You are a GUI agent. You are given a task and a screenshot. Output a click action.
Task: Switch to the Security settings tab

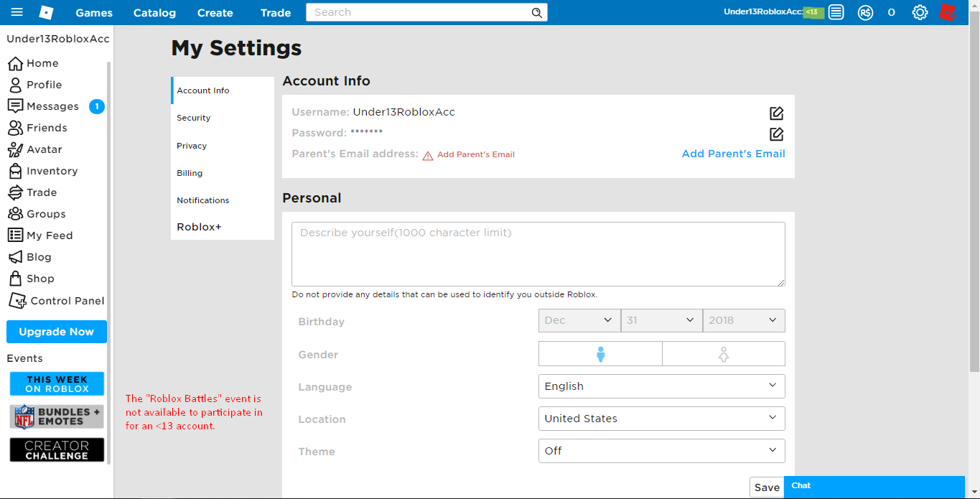[194, 118]
